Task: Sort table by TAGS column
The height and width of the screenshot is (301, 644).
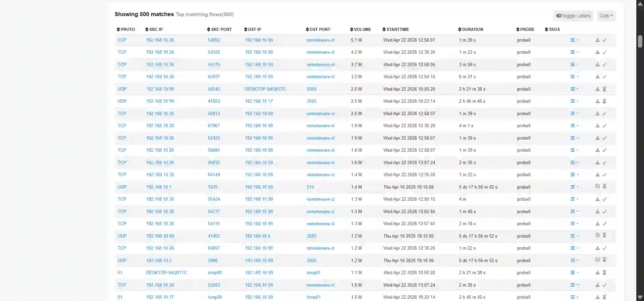Action: coord(552,30)
